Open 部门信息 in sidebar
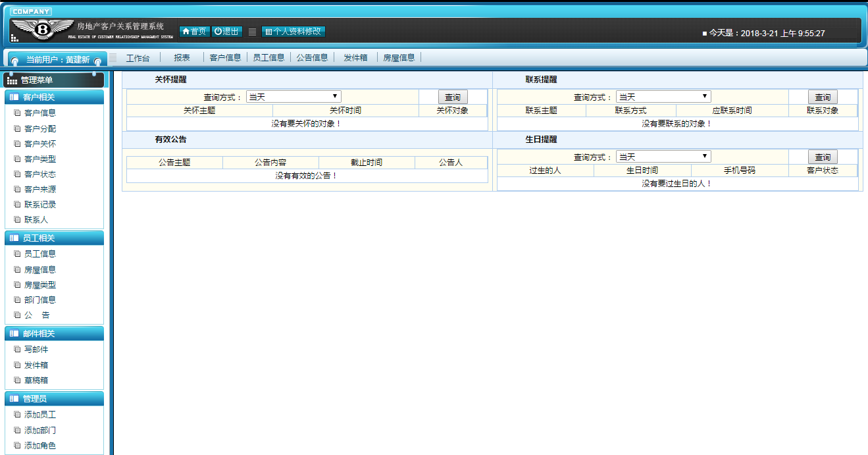Screen dimensions: 868x455 [x=40, y=300]
